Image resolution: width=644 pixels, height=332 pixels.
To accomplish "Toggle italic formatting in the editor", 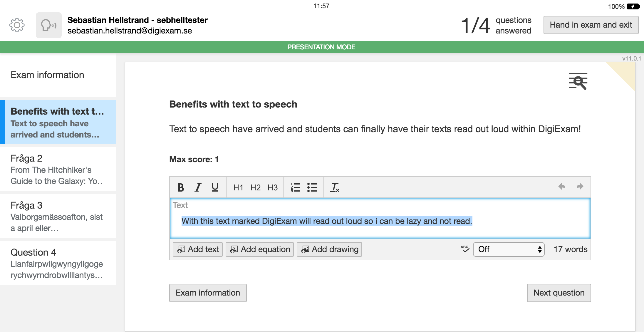I will click(x=198, y=187).
